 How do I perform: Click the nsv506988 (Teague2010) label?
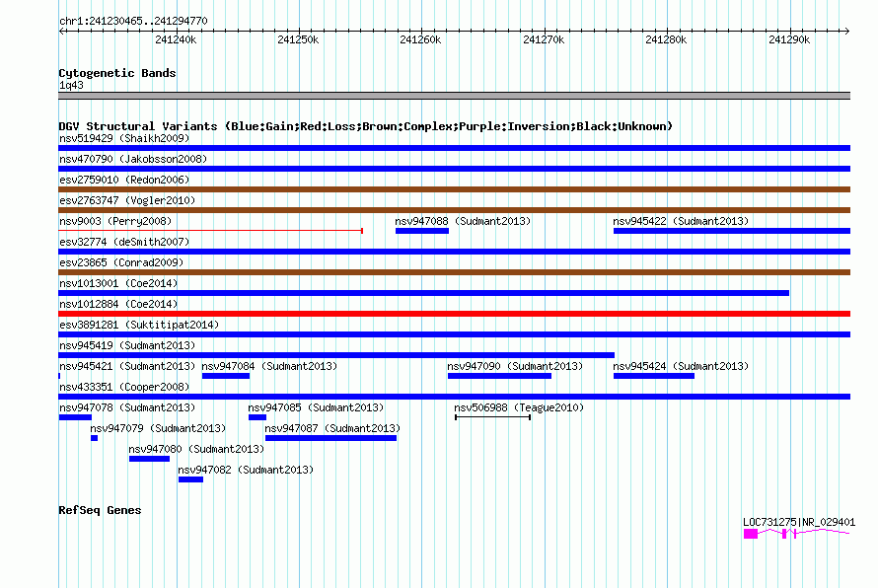click(519, 407)
